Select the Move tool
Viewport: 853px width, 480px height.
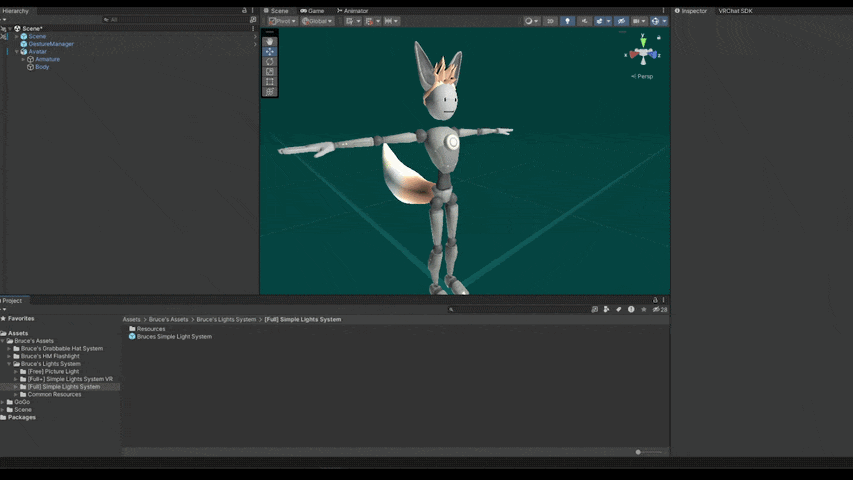[270, 52]
